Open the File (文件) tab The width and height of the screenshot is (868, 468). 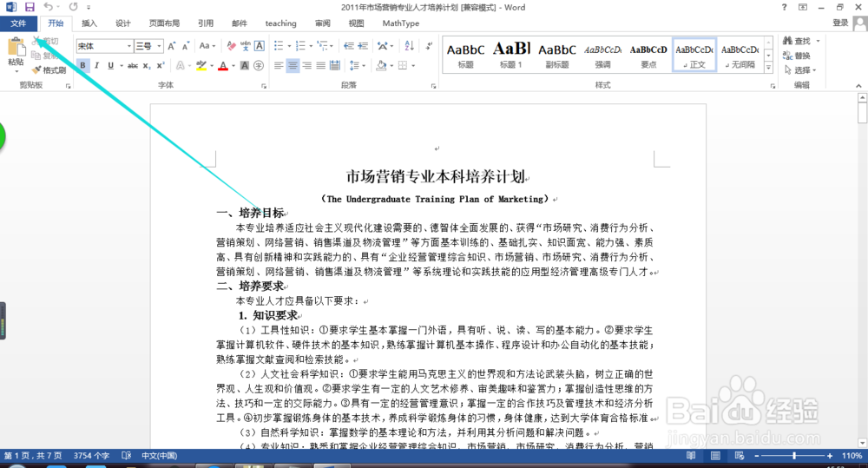(x=18, y=23)
